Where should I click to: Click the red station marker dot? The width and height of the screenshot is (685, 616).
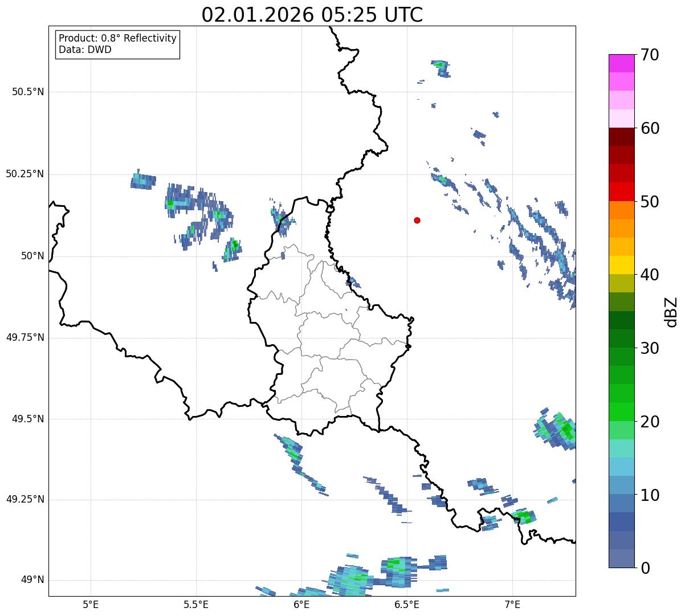[417, 220]
